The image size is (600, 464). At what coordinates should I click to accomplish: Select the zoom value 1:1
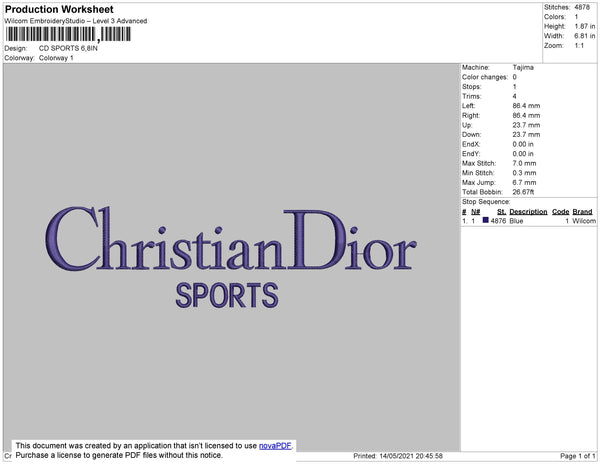click(x=579, y=46)
